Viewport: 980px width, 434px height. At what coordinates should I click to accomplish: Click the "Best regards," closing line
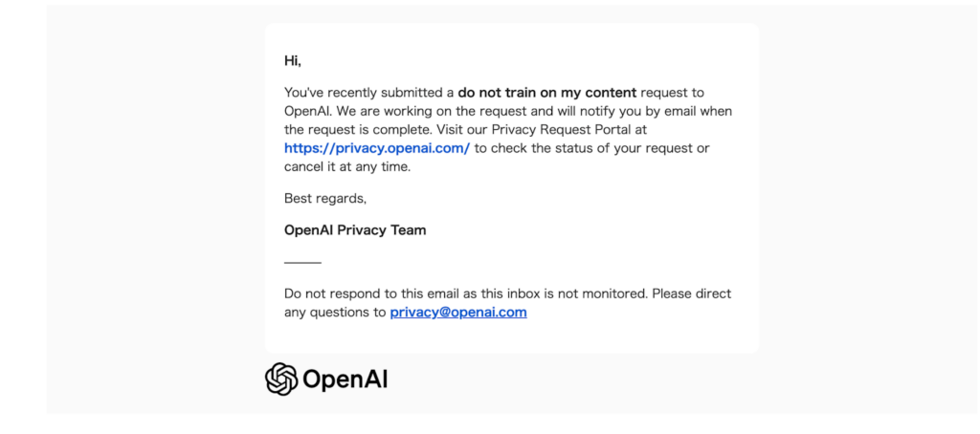tap(325, 199)
